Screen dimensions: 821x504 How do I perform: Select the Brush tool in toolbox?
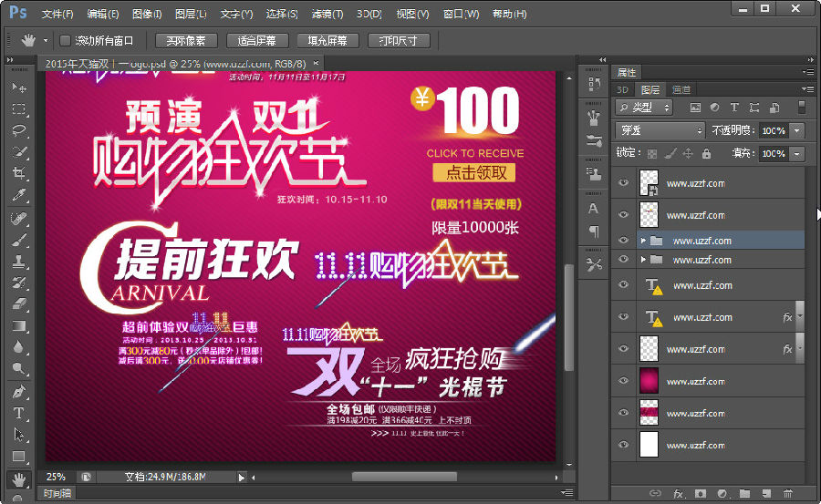19,239
